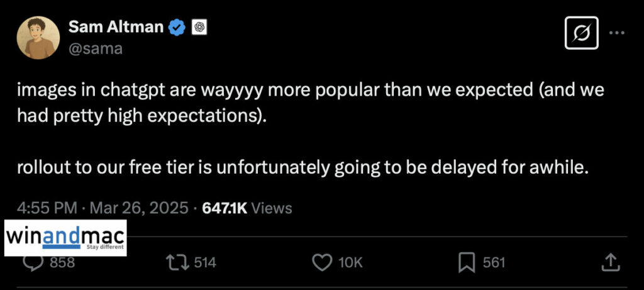Click the 858 replies count

click(62, 262)
